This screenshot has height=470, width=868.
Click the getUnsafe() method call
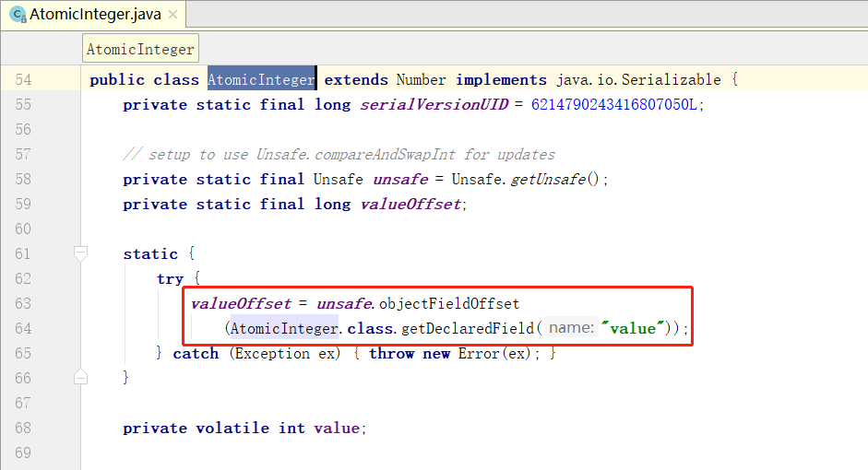coord(554,179)
